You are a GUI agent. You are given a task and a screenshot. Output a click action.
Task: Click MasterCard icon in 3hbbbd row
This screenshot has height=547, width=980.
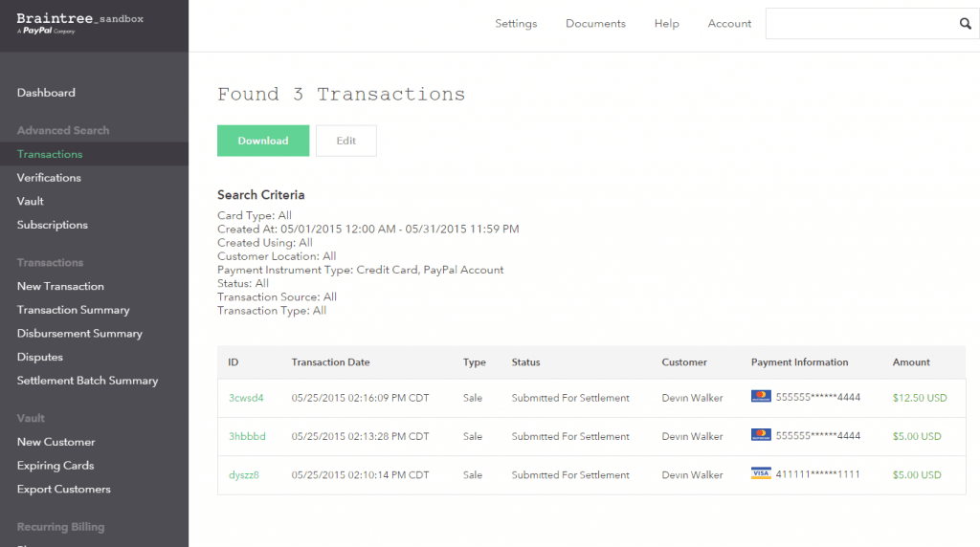click(761, 435)
